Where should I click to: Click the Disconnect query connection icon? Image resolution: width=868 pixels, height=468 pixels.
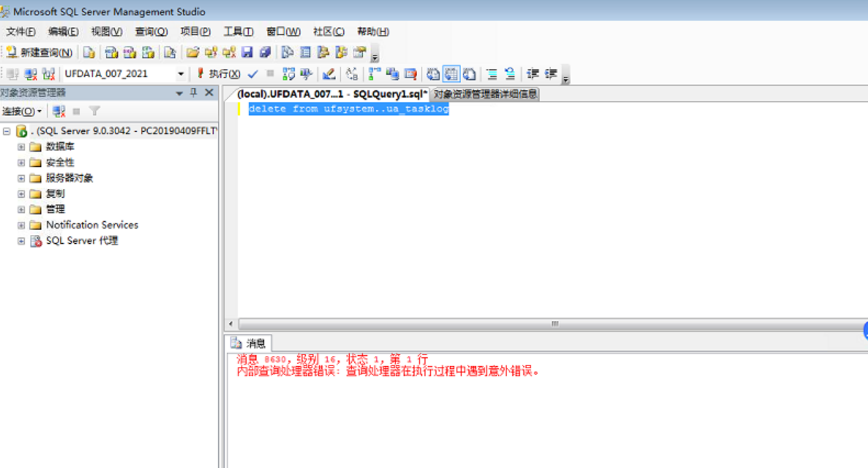point(31,74)
